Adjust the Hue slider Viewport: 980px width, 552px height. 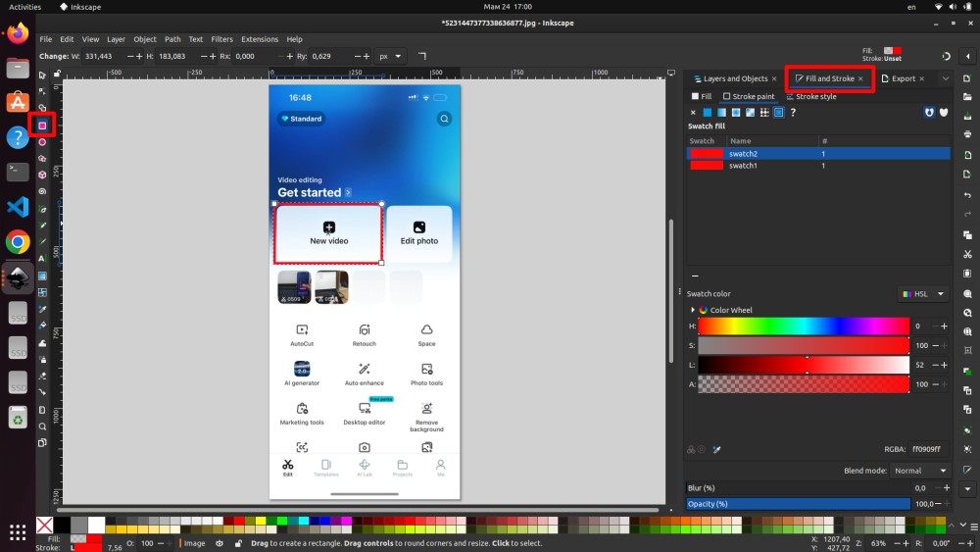[804, 326]
